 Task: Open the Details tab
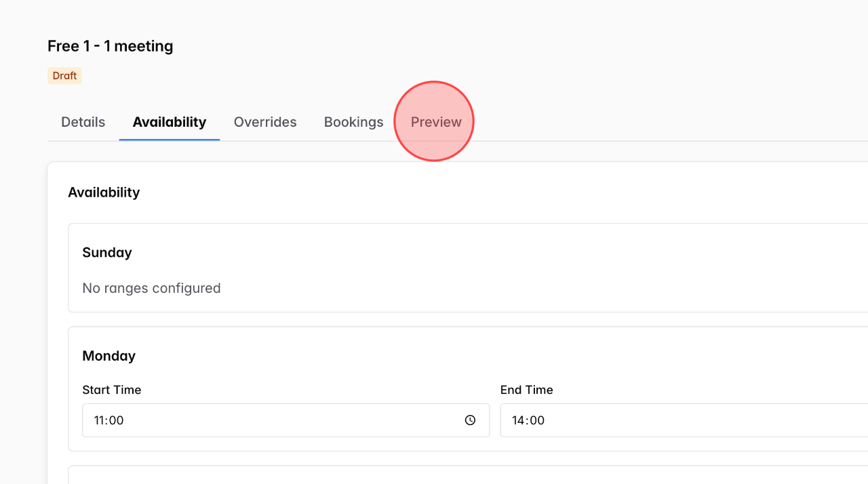[x=83, y=122]
